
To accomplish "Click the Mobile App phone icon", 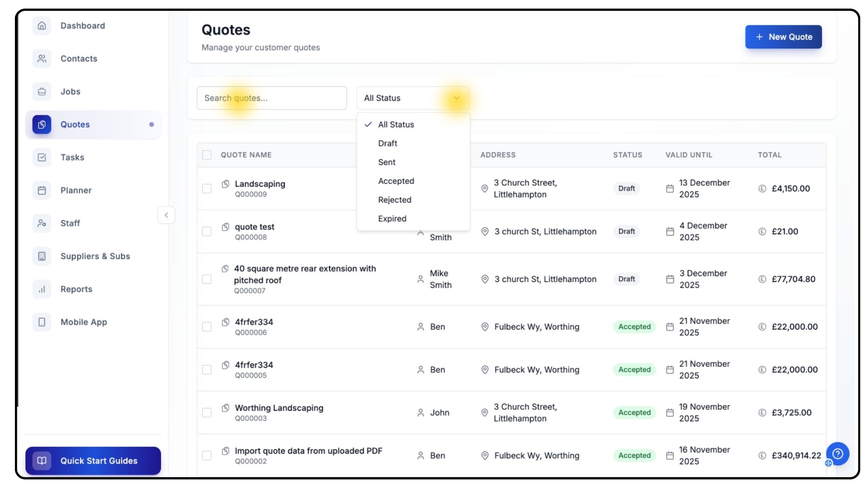I will (x=42, y=322).
